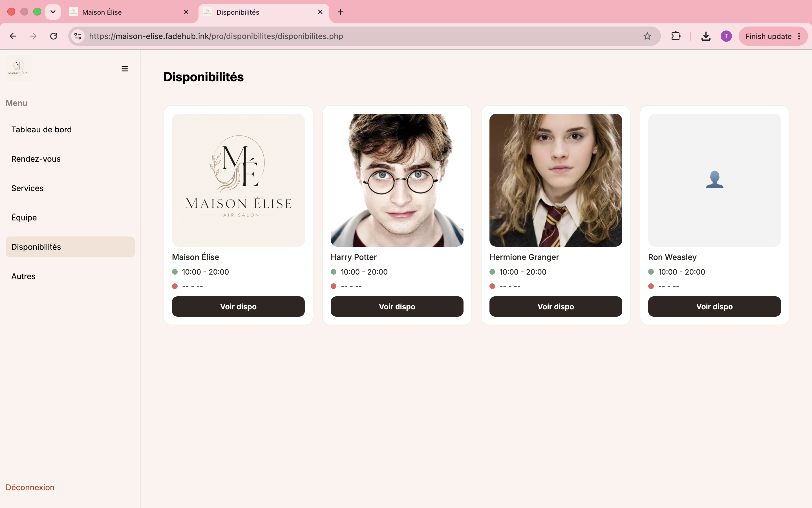Click green status dot on Maison Élise card
The width and height of the screenshot is (812, 508).
pyautogui.click(x=175, y=272)
